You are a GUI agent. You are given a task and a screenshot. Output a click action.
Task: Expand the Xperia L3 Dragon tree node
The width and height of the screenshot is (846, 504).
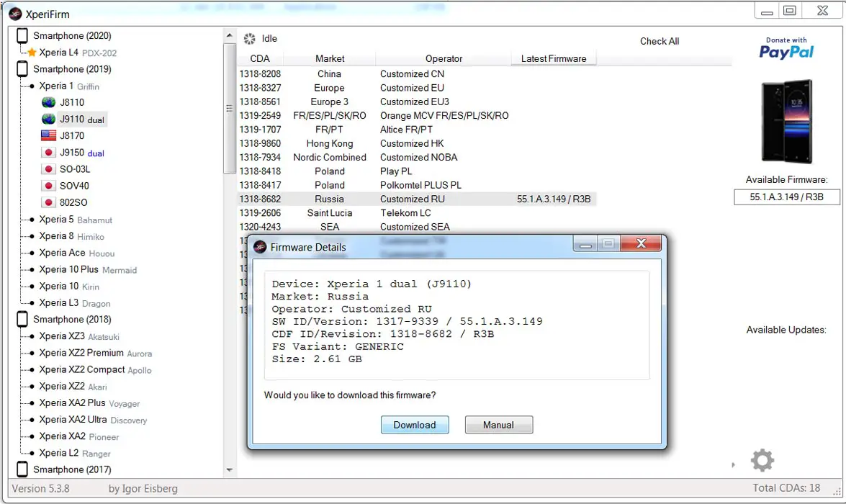[x=32, y=303]
